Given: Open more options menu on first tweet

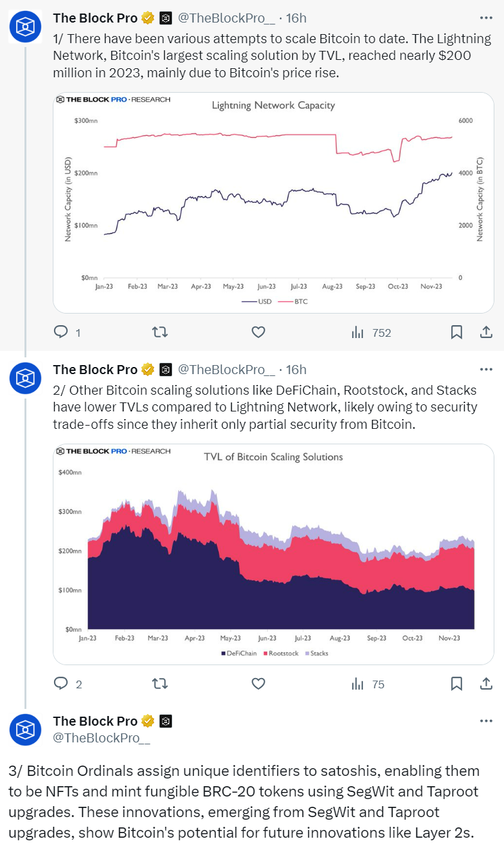Looking at the screenshot, I should tap(486, 18).
